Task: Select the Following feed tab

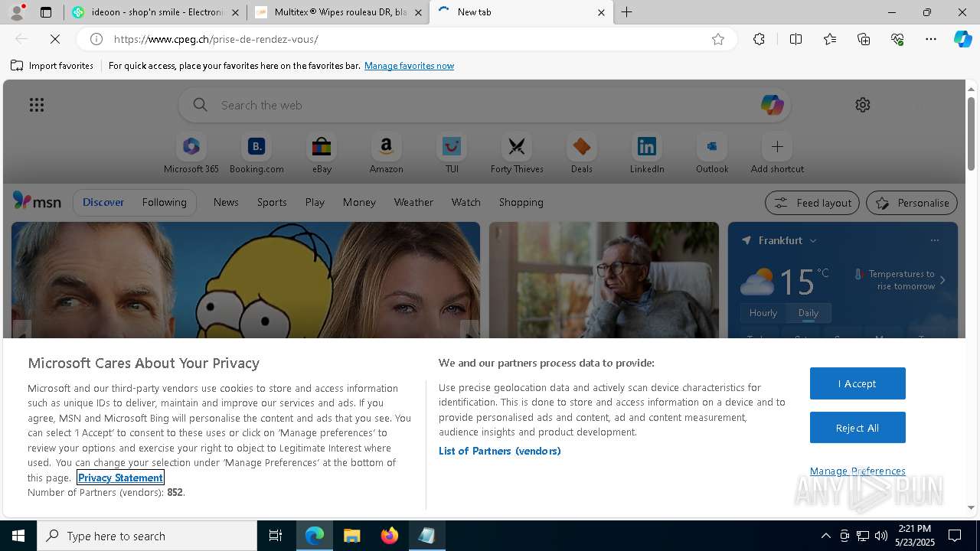Action: point(164,202)
